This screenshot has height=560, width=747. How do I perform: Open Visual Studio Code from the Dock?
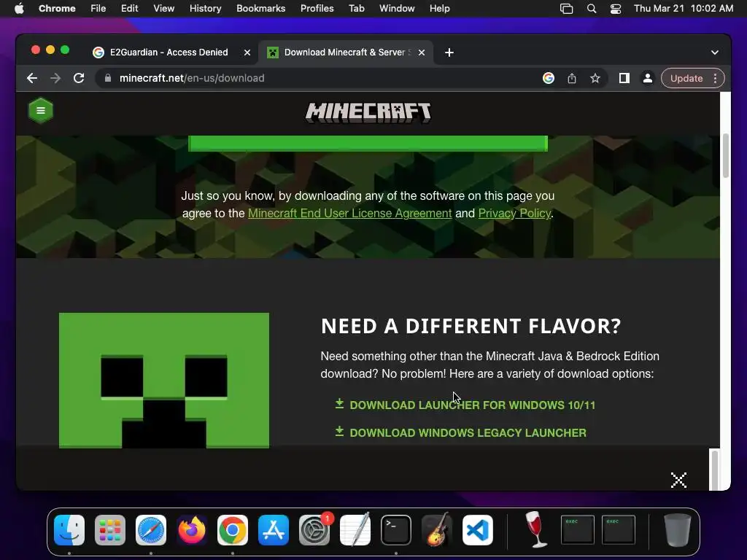[478, 530]
